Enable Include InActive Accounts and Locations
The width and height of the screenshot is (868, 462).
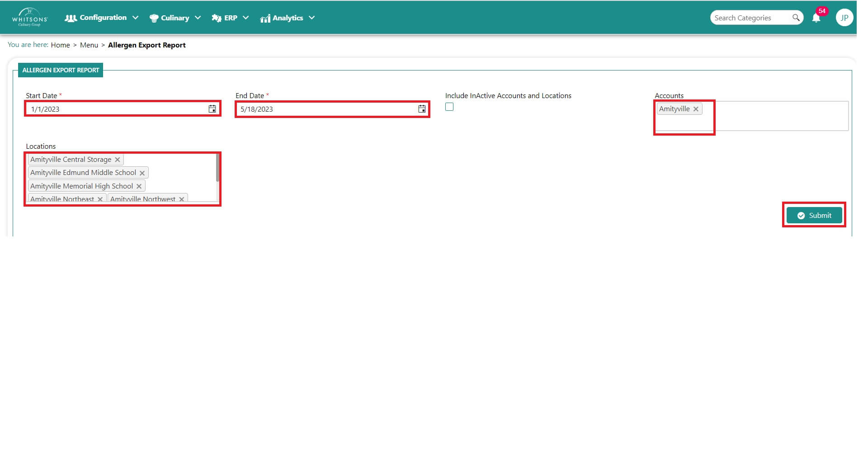pos(449,107)
